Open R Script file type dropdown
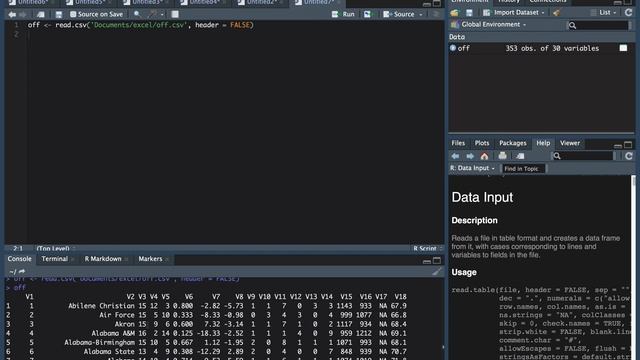640x360 pixels. point(427,248)
